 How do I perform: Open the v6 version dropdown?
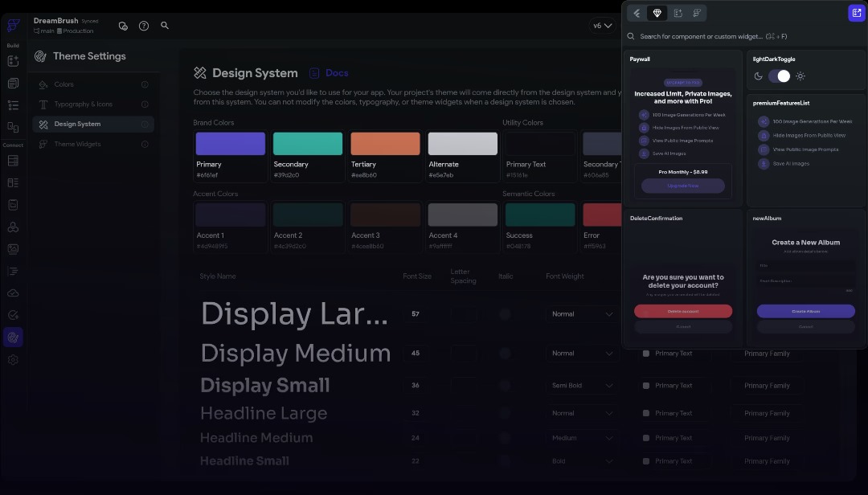(602, 25)
